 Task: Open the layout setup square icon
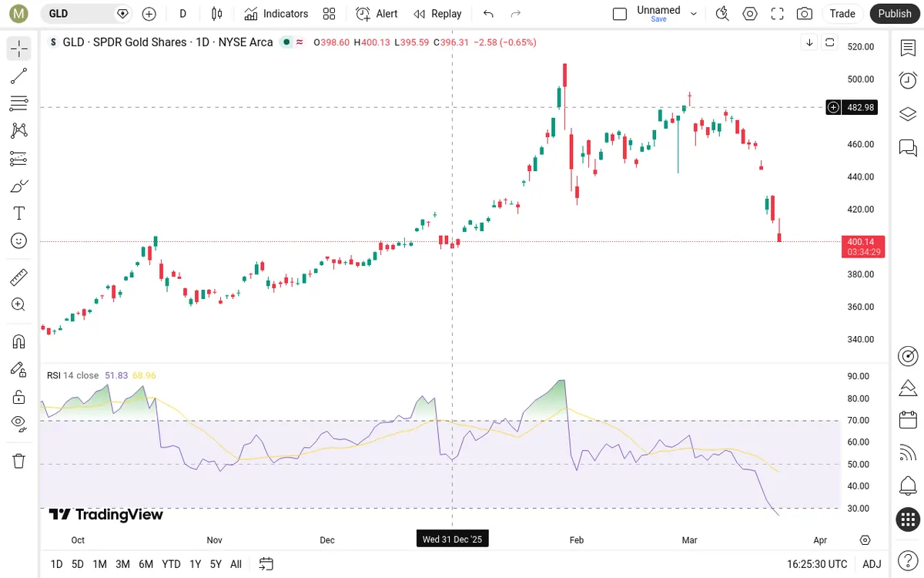pos(620,13)
